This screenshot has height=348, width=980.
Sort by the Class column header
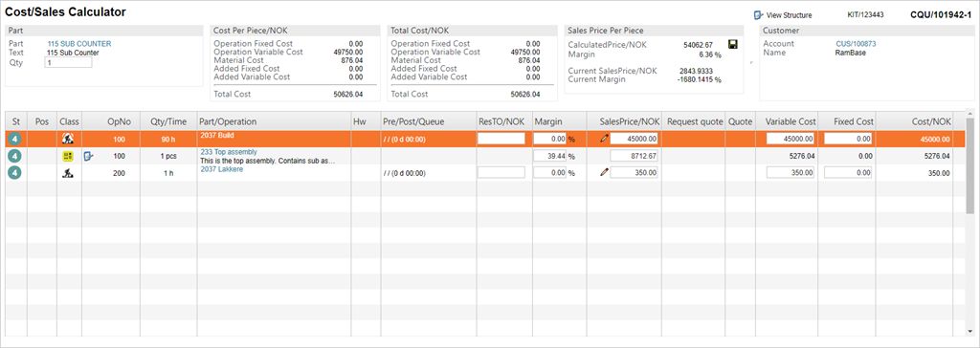click(x=69, y=121)
